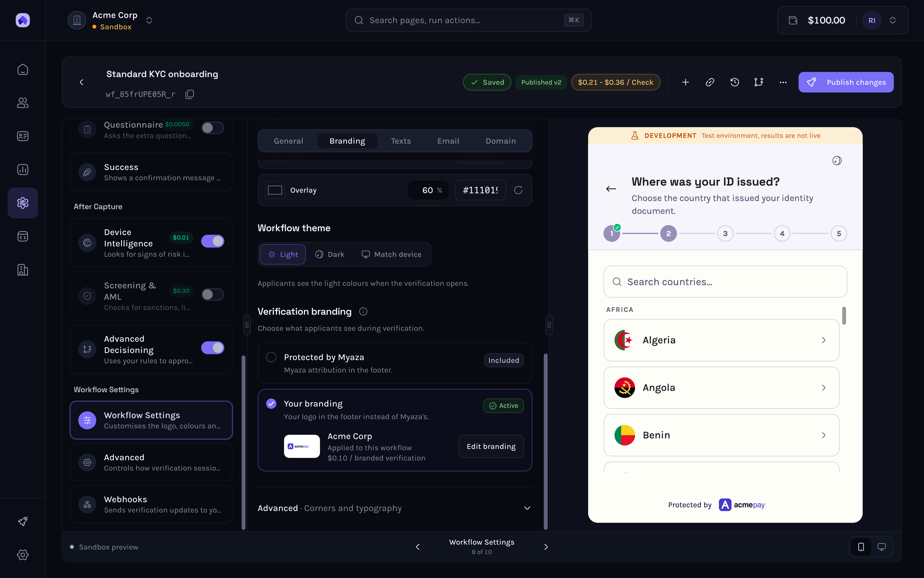The image size is (924, 578).
Task: Open the code window icon in sidebar
Action: tap(23, 236)
